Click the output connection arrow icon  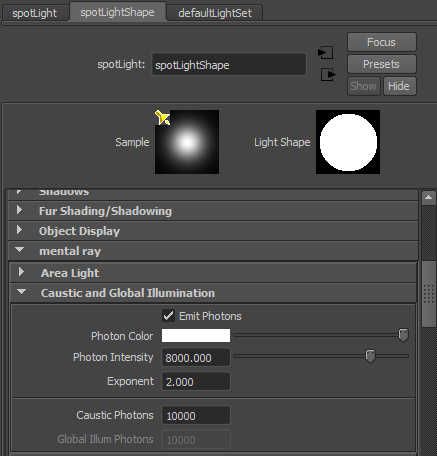point(328,74)
